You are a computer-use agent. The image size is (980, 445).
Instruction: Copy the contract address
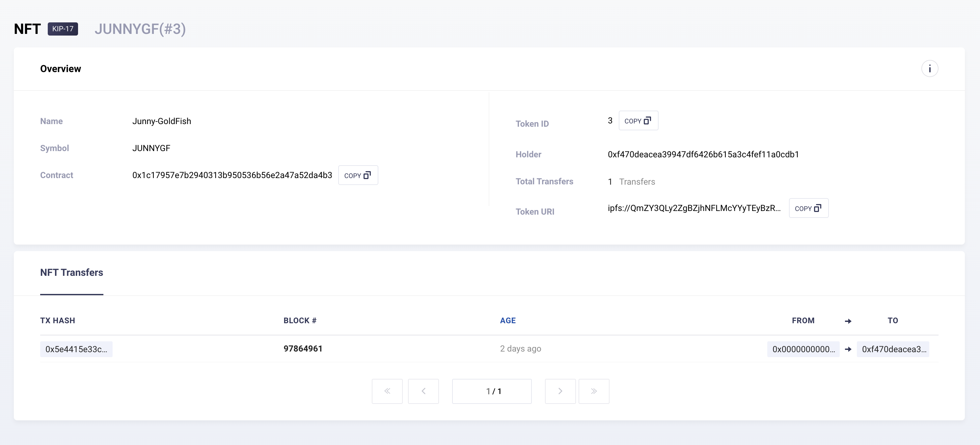point(358,175)
